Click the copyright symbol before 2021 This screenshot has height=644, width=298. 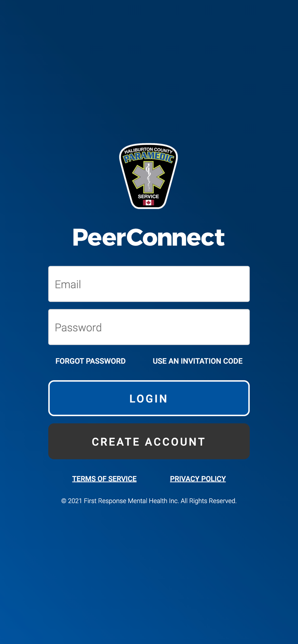64,501
